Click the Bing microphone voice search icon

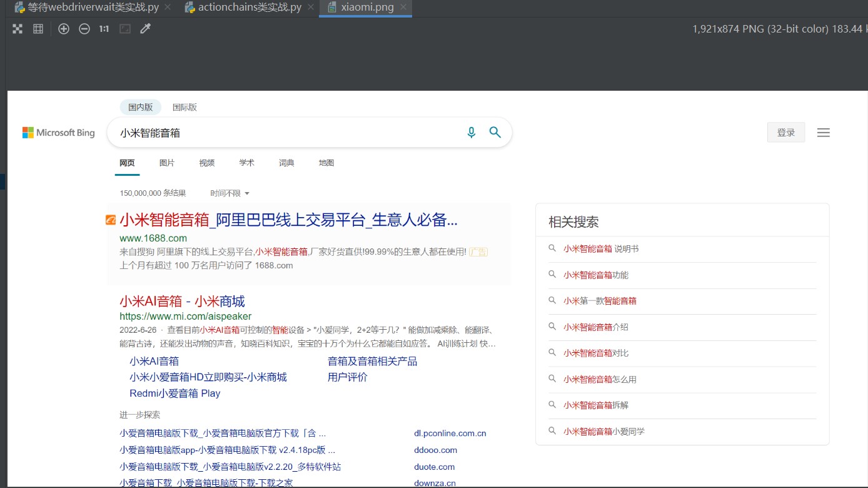click(472, 133)
